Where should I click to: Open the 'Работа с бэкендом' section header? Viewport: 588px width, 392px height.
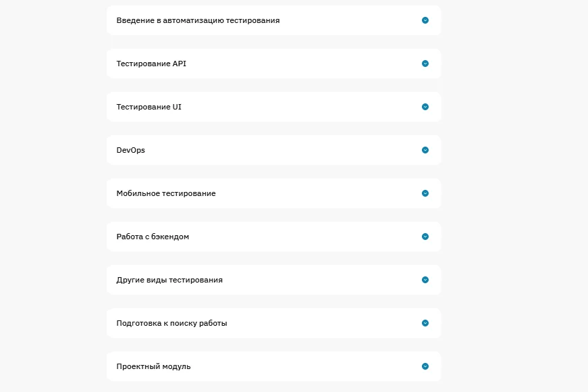pyautogui.click(x=273, y=236)
